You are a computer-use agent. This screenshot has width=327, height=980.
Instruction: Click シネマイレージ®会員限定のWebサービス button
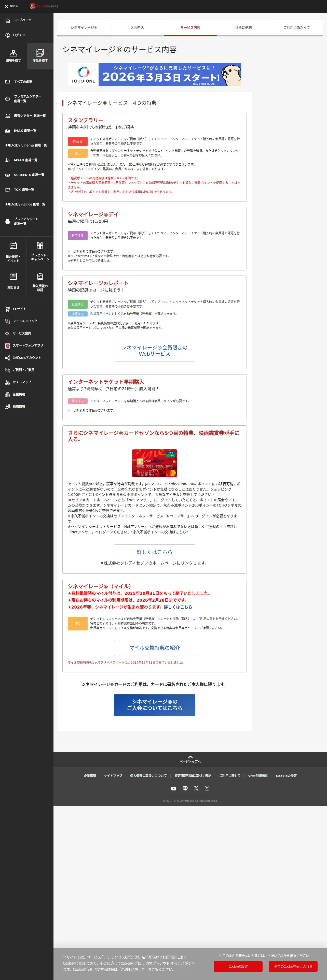click(x=155, y=351)
